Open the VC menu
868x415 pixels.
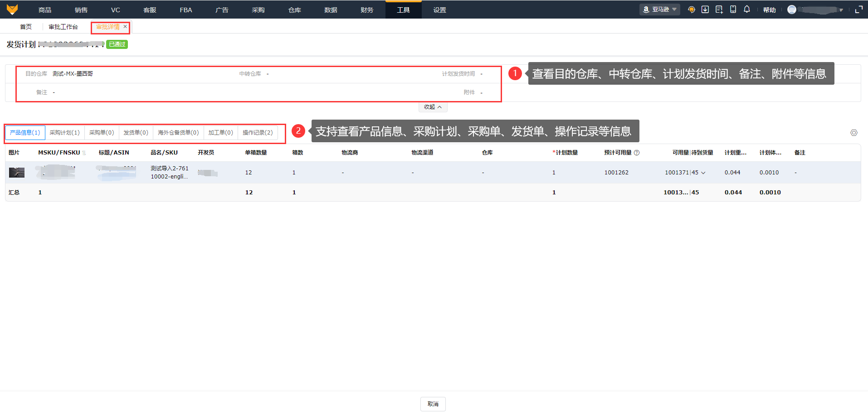(x=116, y=10)
